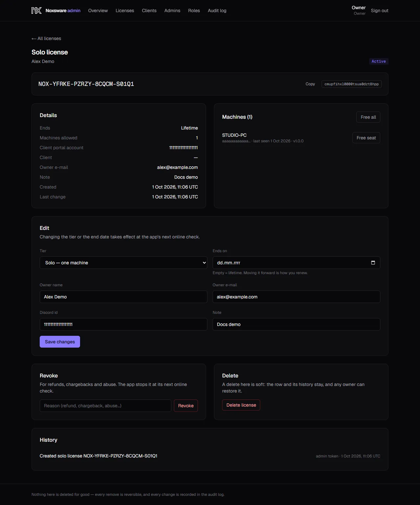Click the Client portal account number value

pyautogui.click(x=183, y=148)
